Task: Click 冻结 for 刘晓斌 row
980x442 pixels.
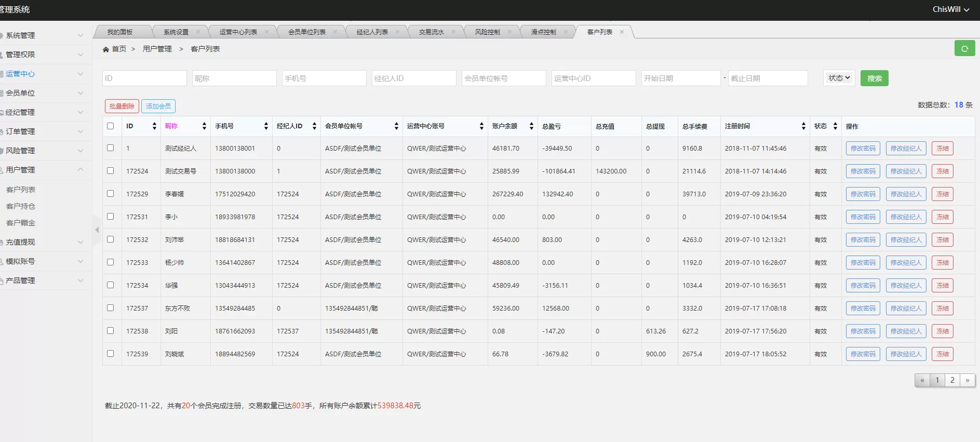Action: [x=943, y=354]
